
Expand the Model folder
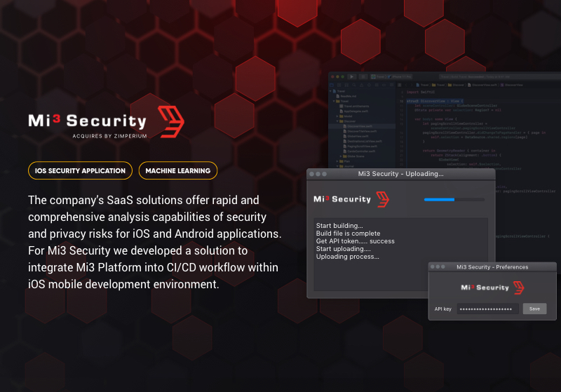tap(337, 116)
